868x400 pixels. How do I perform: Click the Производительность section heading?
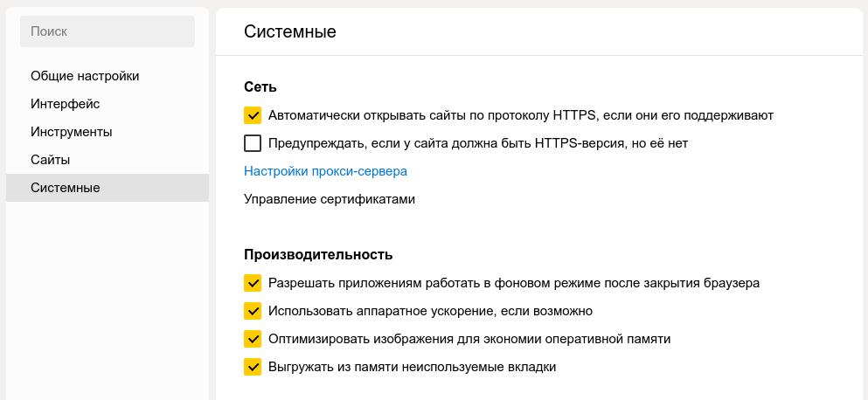318,255
